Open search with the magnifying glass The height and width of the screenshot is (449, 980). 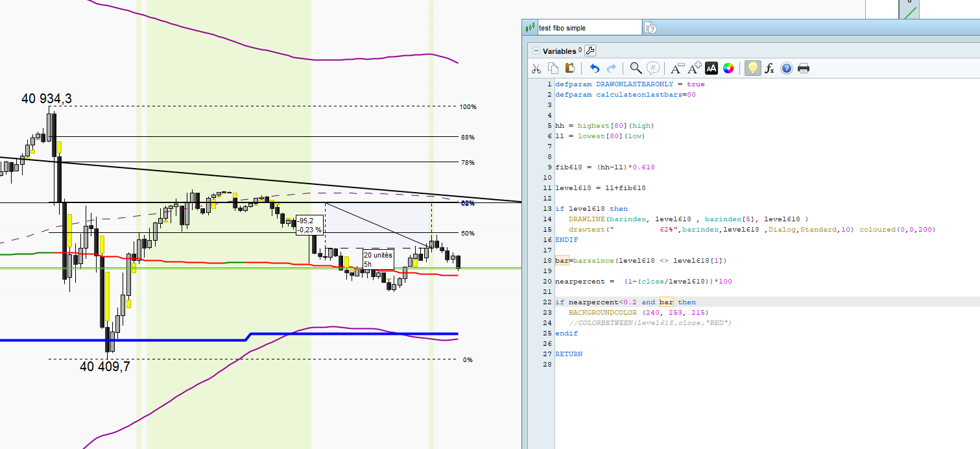(636, 68)
